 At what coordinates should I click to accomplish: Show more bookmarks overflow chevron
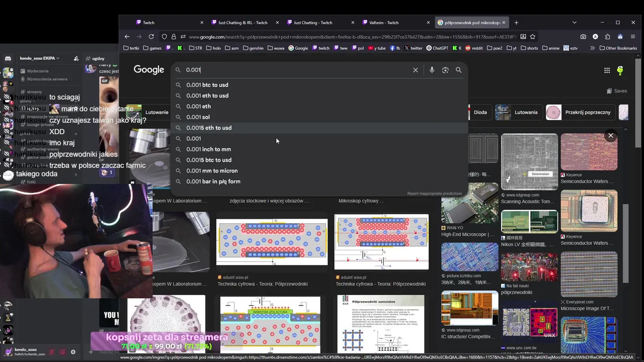coord(592,48)
